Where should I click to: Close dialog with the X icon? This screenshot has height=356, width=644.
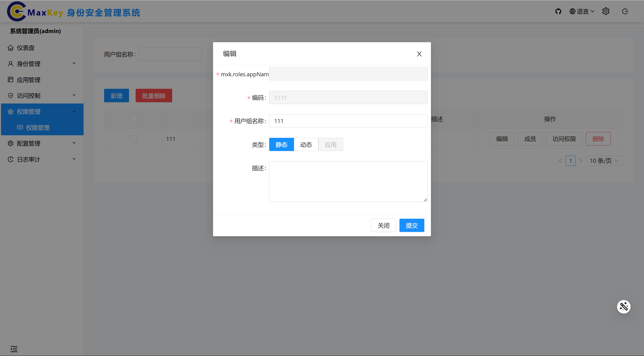pyautogui.click(x=419, y=54)
